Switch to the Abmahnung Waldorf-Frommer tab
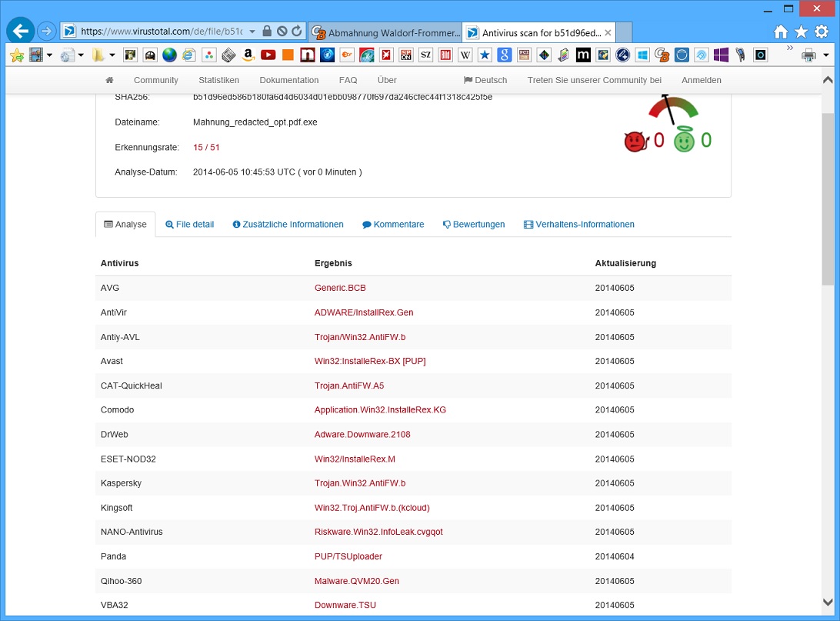This screenshot has width=840, height=621. click(386, 32)
